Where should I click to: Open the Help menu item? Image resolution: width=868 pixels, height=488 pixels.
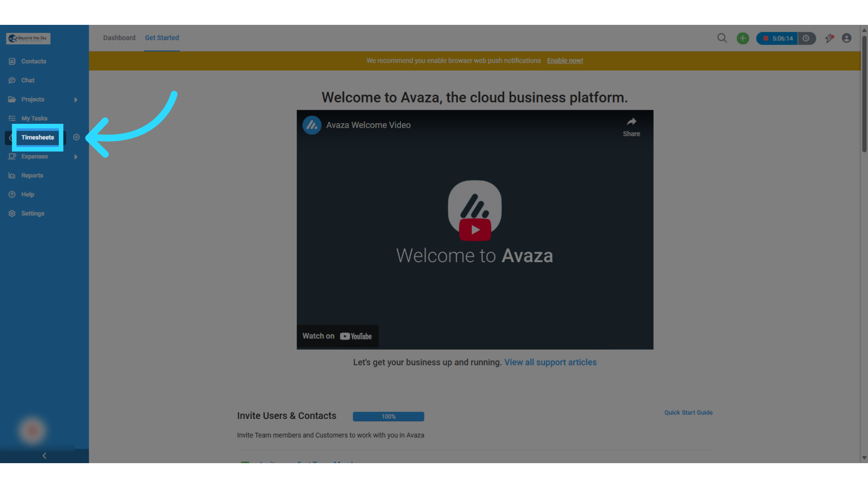coord(28,194)
